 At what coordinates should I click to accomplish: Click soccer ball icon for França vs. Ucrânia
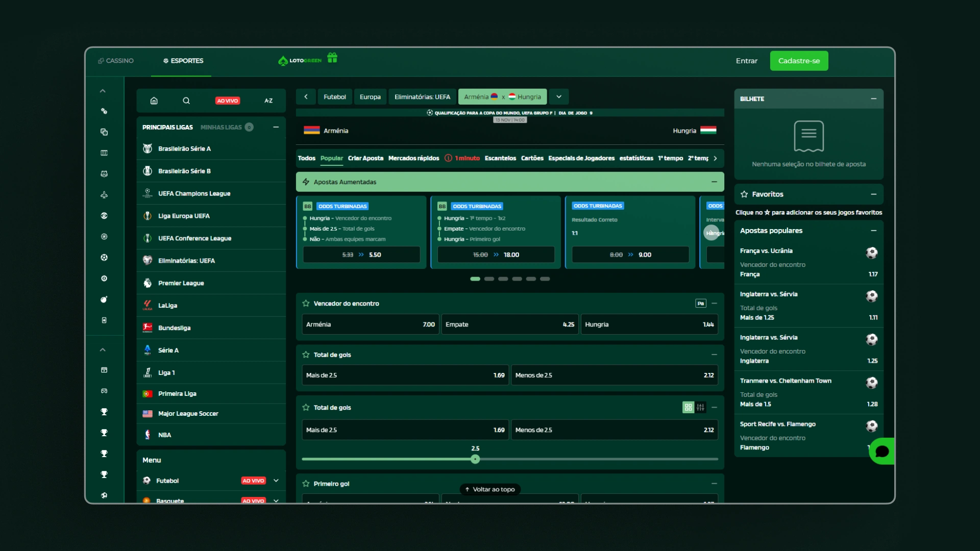tap(871, 253)
